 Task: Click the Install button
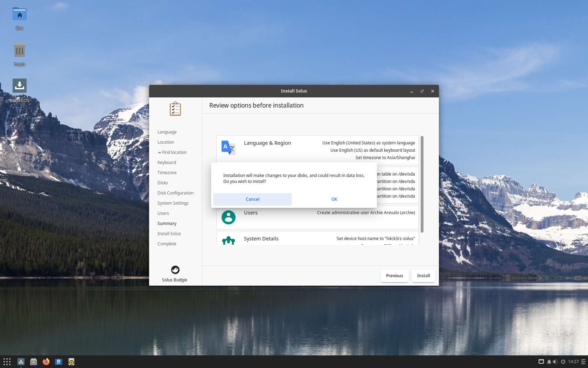point(423,276)
